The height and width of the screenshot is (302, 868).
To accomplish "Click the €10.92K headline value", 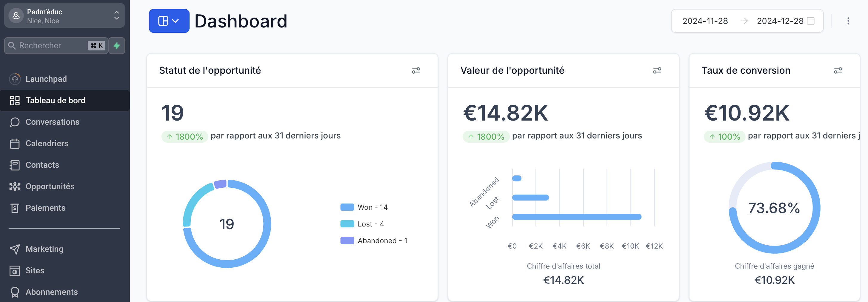I will (747, 113).
